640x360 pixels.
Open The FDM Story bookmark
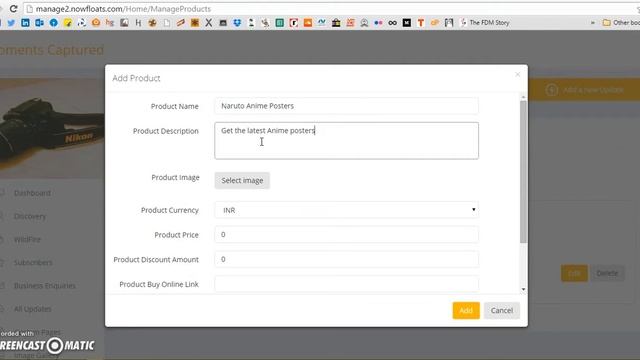484,23
